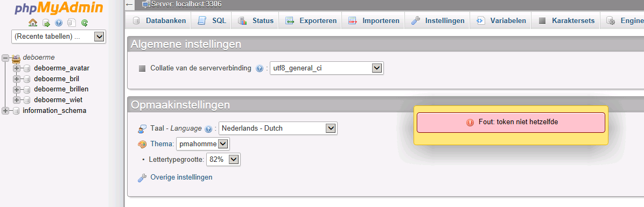Screen dimensions: 644x207
Task: Open the Recente tabellen dropdown
Action: point(58,37)
